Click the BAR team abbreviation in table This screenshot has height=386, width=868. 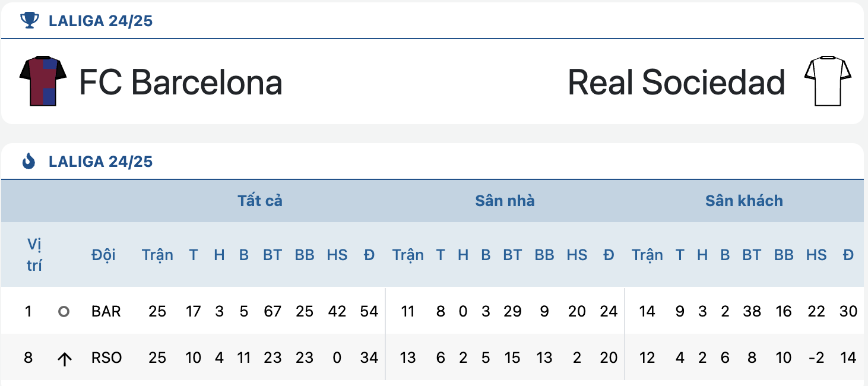106,311
